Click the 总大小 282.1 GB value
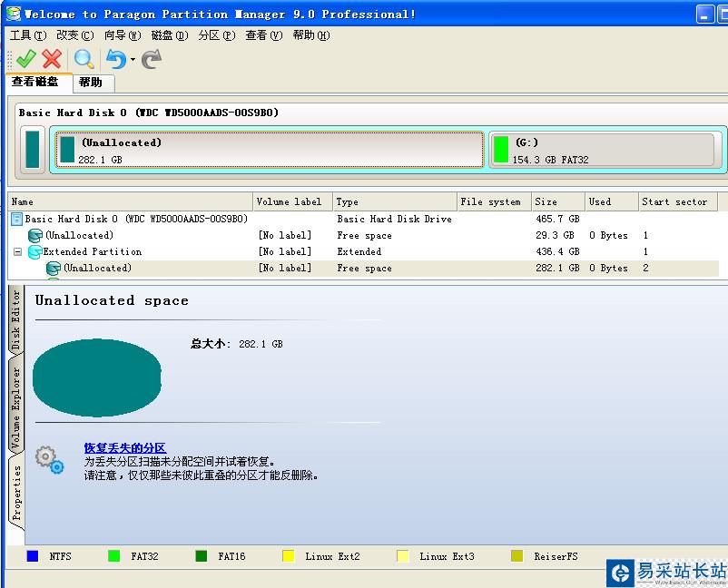Screen dimensions: 728x588 (261, 344)
